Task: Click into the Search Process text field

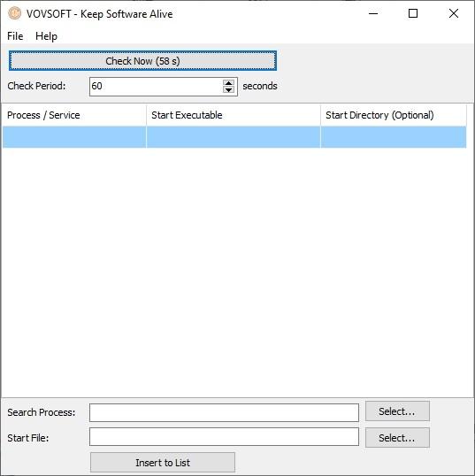Action: 224,412
